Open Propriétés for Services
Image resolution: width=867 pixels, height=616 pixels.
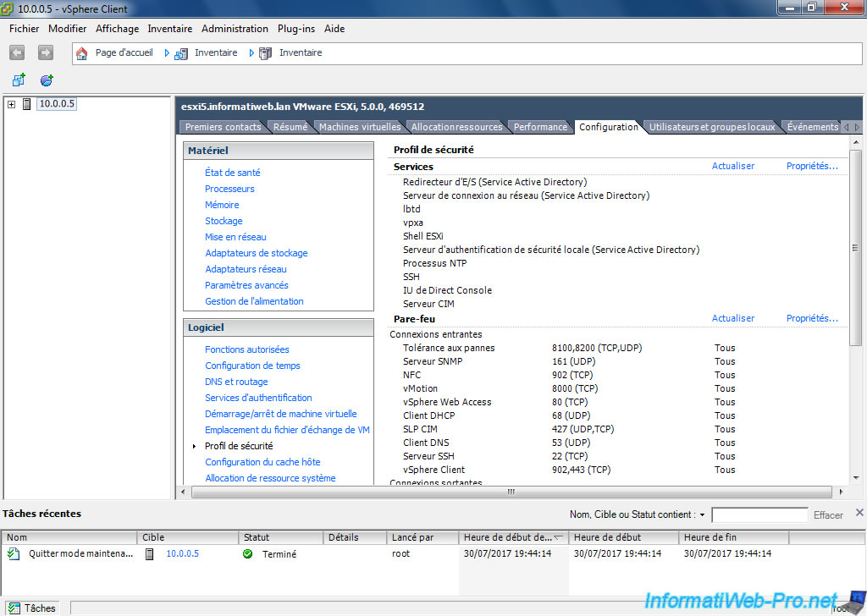coord(812,166)
